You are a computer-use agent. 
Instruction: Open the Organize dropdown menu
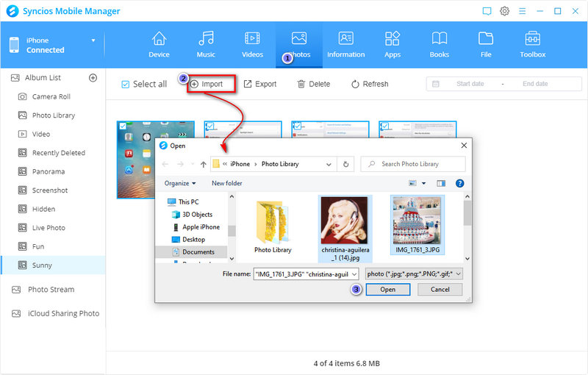pos(180,183)
